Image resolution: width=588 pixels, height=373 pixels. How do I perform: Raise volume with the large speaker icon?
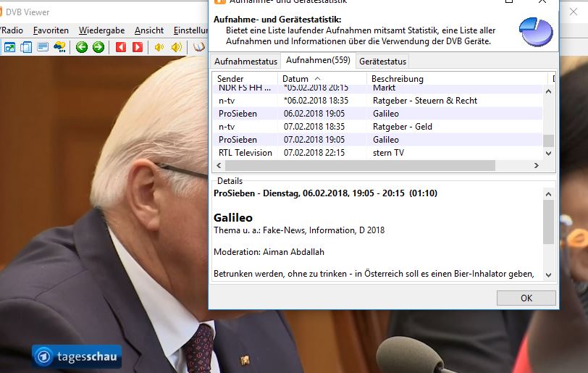coord(176,48)
